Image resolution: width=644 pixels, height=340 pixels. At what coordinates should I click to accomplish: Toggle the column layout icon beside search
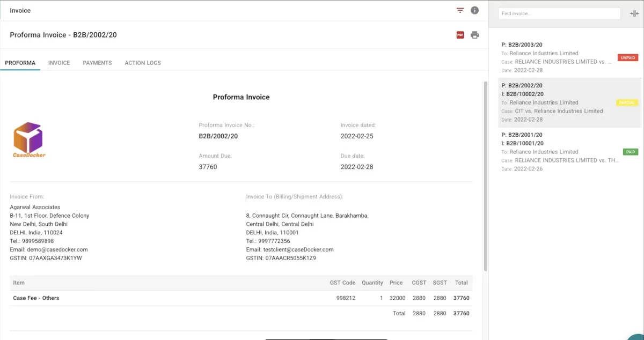pyautogui.click(x=634, y=13)
